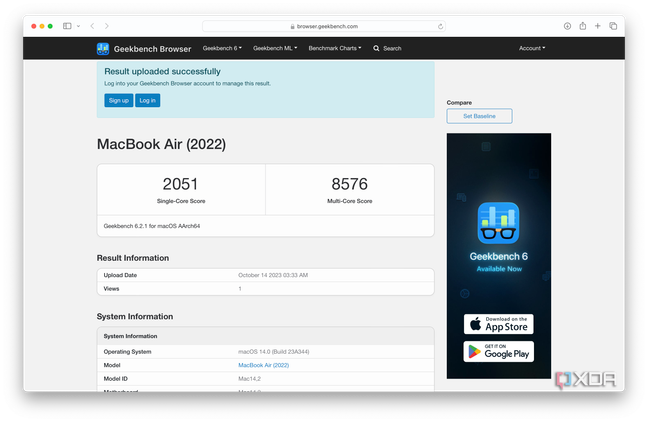648x422 pixels.
Task: Click the Log in button
Action: (x=148, y=100)
